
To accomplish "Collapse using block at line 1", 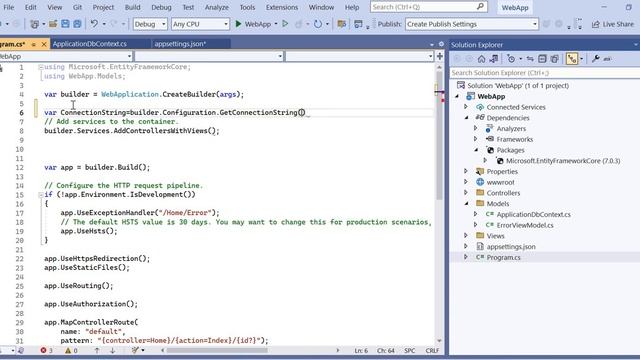I will click(41, 67).
